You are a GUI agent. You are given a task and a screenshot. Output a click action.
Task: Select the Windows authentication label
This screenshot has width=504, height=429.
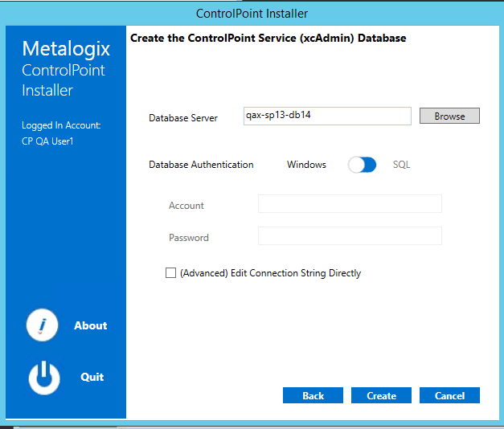coord(306,165)
